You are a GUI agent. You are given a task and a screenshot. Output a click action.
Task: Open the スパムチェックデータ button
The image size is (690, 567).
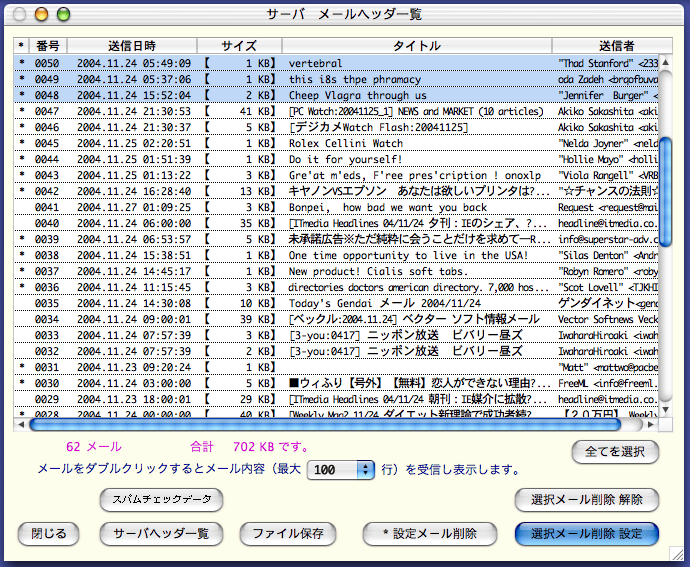click(161, 500)
